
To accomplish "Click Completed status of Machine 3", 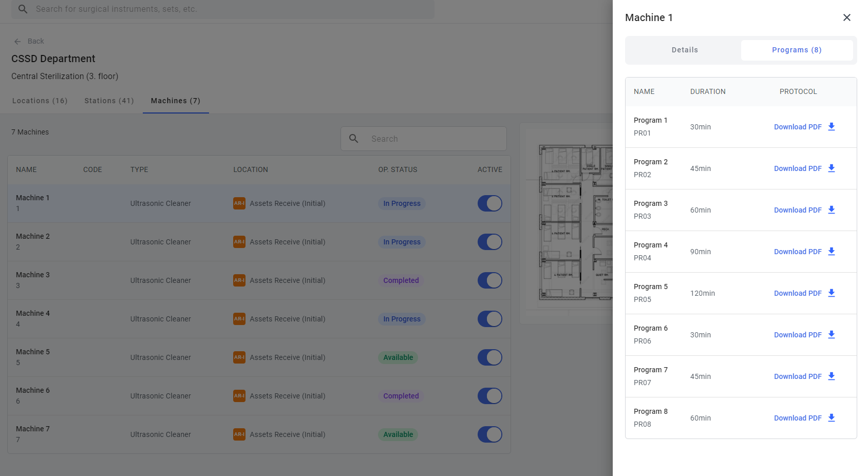I will point(401,280).
